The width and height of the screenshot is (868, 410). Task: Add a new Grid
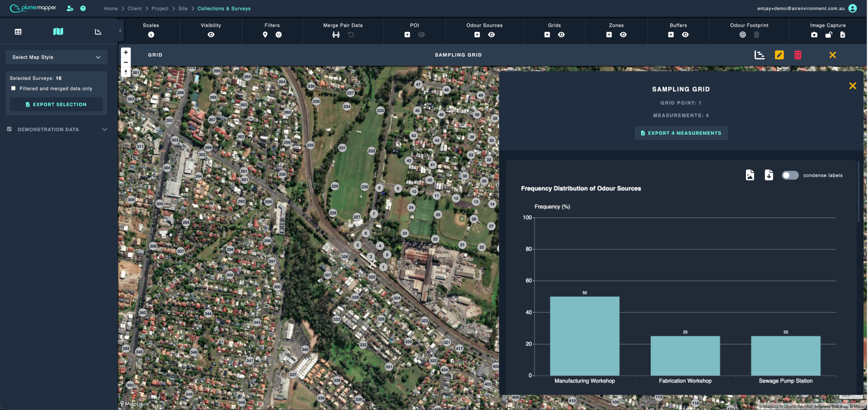[x=547, y=34]
